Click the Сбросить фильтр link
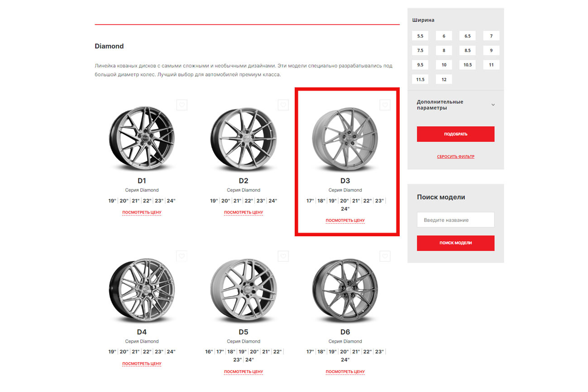Image resolution: width=588 pixels, height=392 pixels. point(455,157)
